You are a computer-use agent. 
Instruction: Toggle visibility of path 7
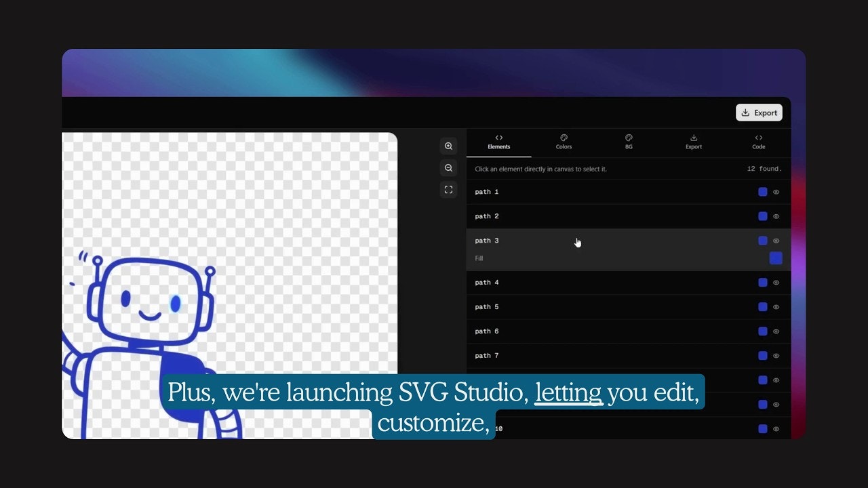click(776, 356)
